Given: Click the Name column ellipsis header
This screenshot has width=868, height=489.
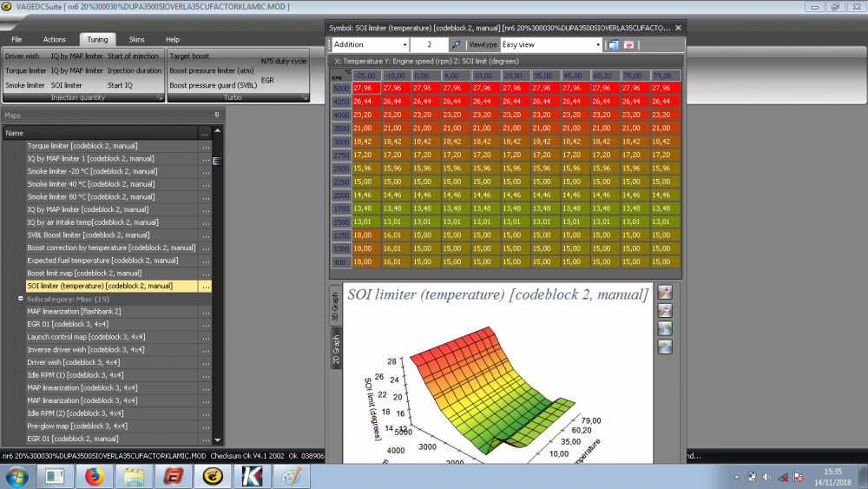Looking at the screenshot, I should (206, 133).
